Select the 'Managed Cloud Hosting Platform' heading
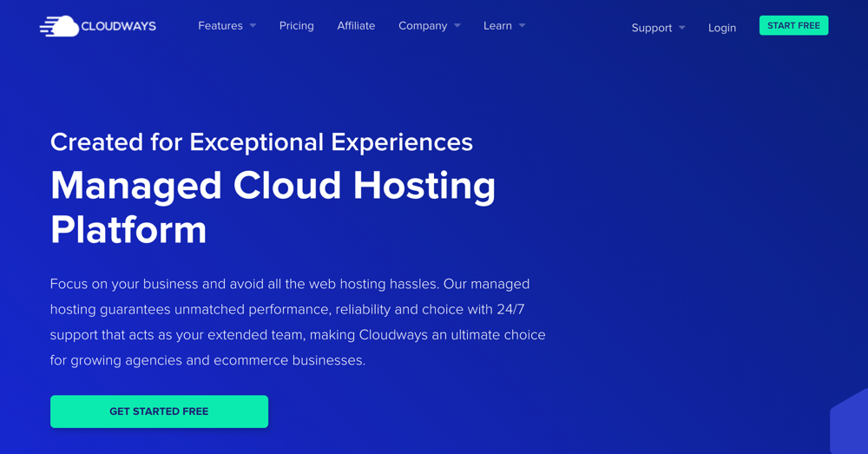Screen dimensions: 868x454 tap(273, 207)
